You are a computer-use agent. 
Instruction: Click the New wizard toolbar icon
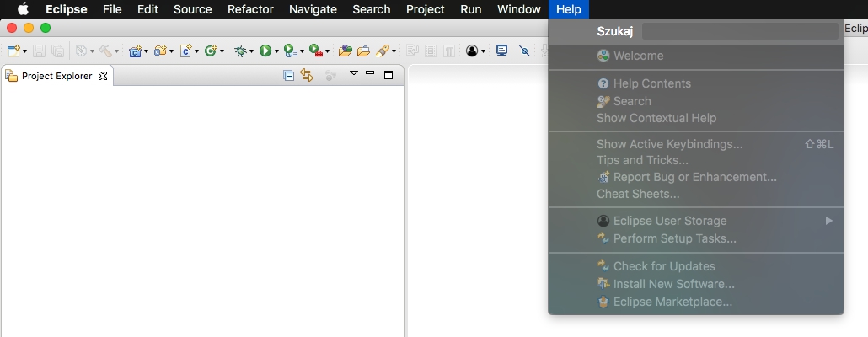pyautogui.click(x=13, y=51)
